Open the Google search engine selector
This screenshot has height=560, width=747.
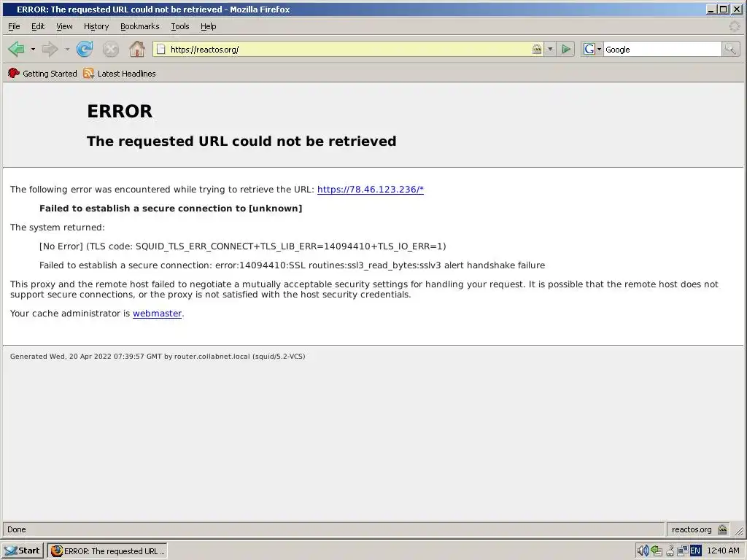(592, 49)
